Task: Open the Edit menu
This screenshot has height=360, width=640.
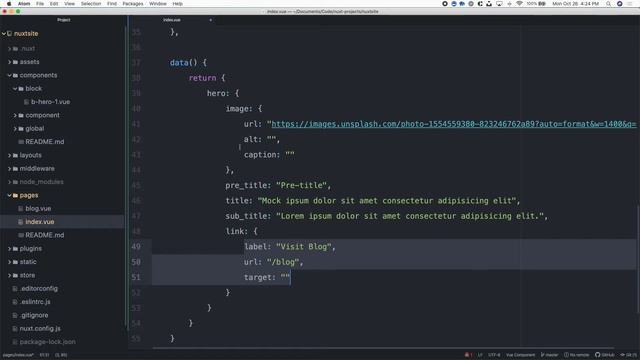Action: (x=54, y=4)
